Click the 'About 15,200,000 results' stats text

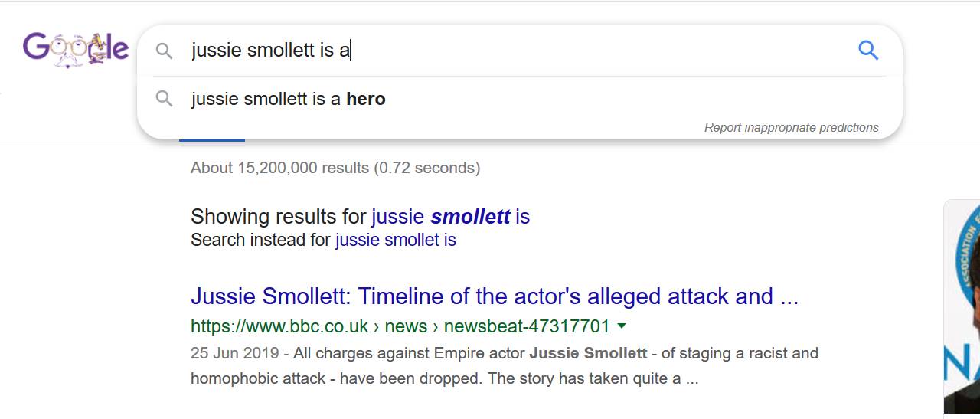[335, 168]
